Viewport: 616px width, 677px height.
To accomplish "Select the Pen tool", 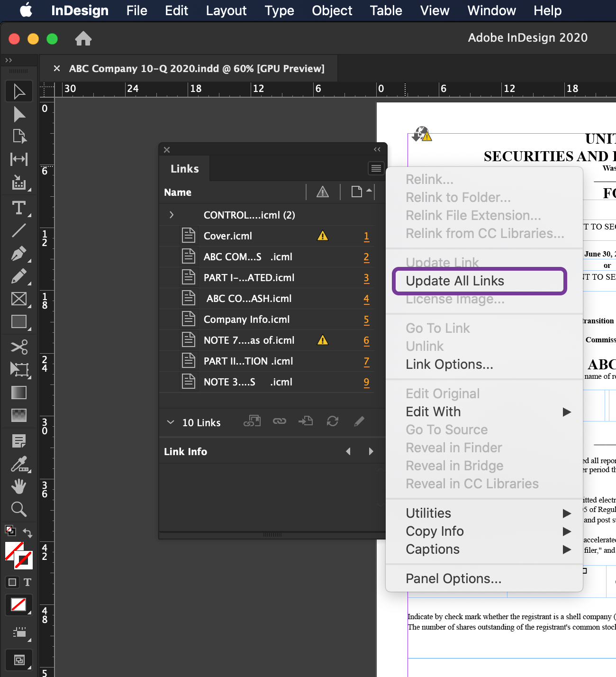I will pos(19,254).
